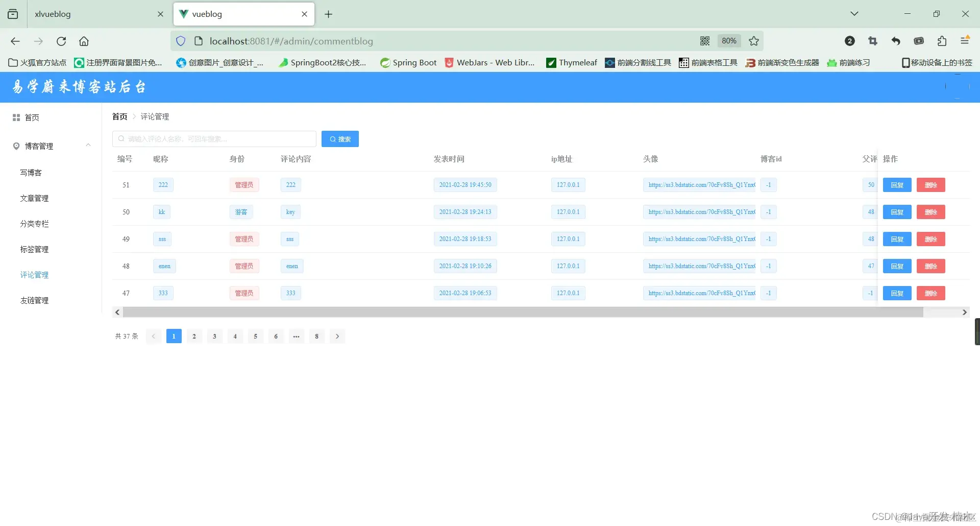Open the crop screenshot tool icon
Viewport: 980px width, 526px height.
[x=873, y=41]
